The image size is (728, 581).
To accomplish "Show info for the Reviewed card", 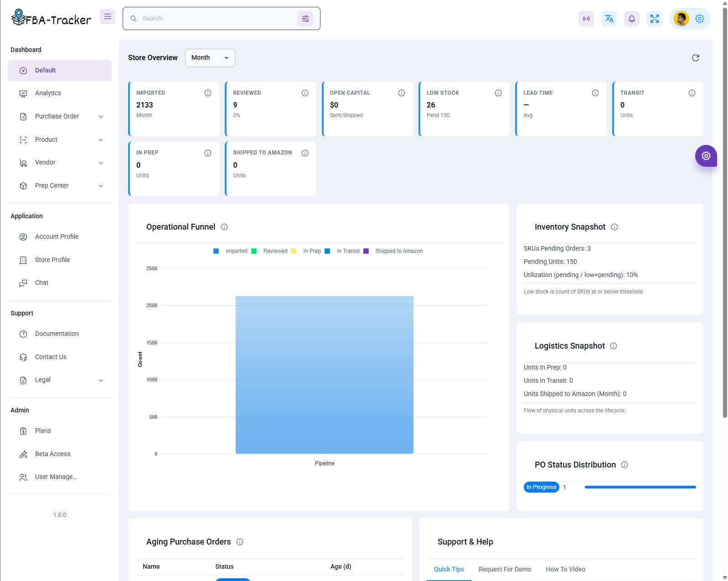I will tap(305, 93).
